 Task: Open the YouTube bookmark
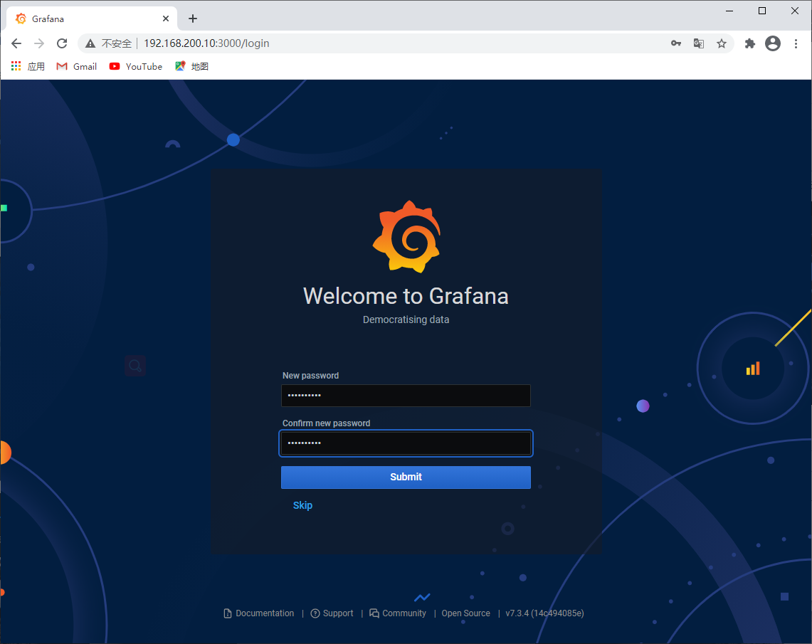tap(136, 66)
